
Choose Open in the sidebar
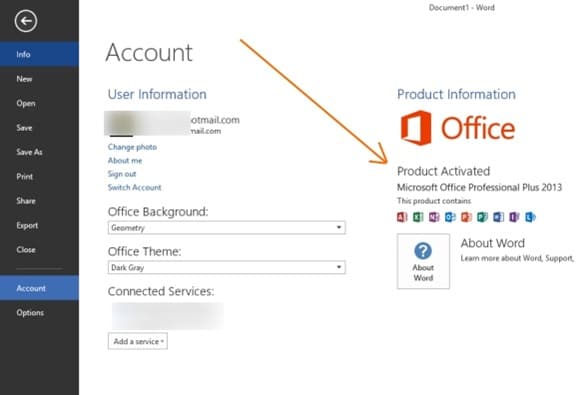point(39,103)
